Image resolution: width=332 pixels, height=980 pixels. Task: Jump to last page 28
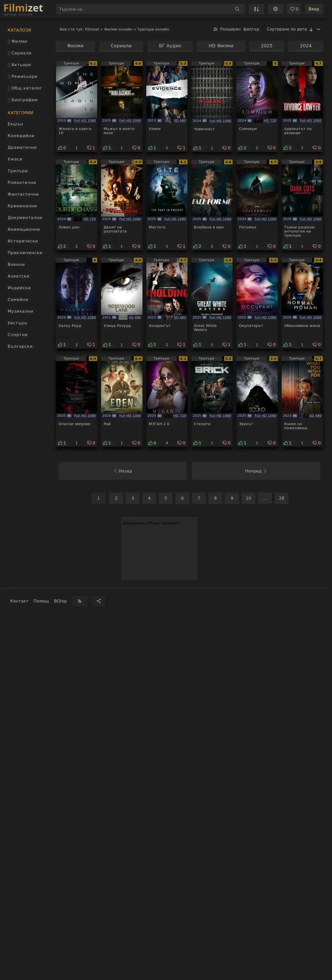[281, 498]
